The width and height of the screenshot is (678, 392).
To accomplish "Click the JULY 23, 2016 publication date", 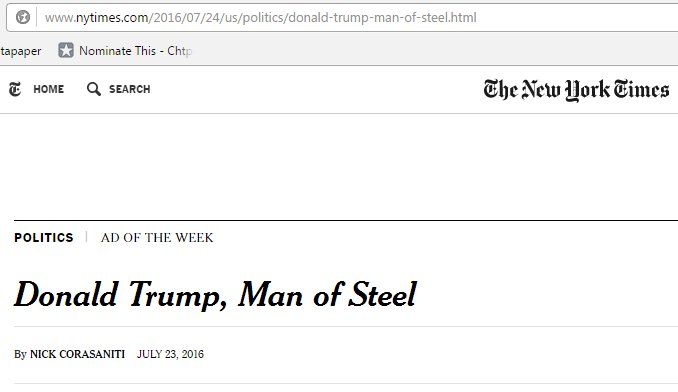I will [170, 354].
